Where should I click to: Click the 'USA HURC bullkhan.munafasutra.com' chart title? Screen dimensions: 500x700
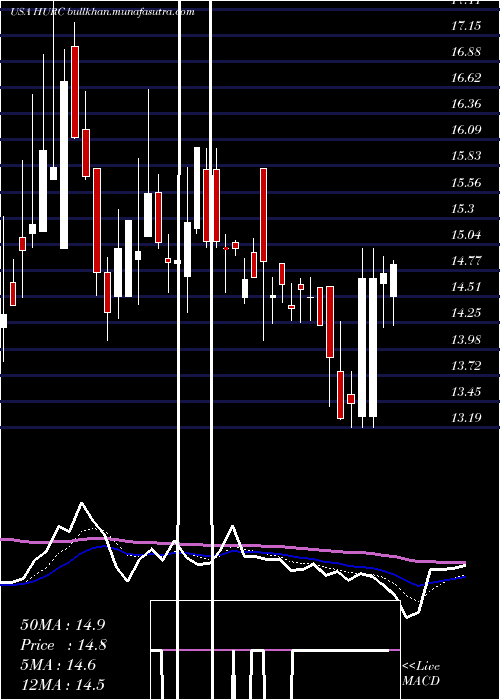(x=103, y=12)
